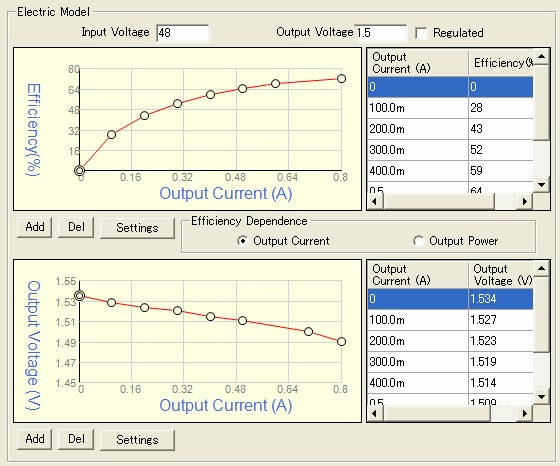Click the efficiency table scroll down arrow
The image size is (560, 466).
[x=541, y=185]
